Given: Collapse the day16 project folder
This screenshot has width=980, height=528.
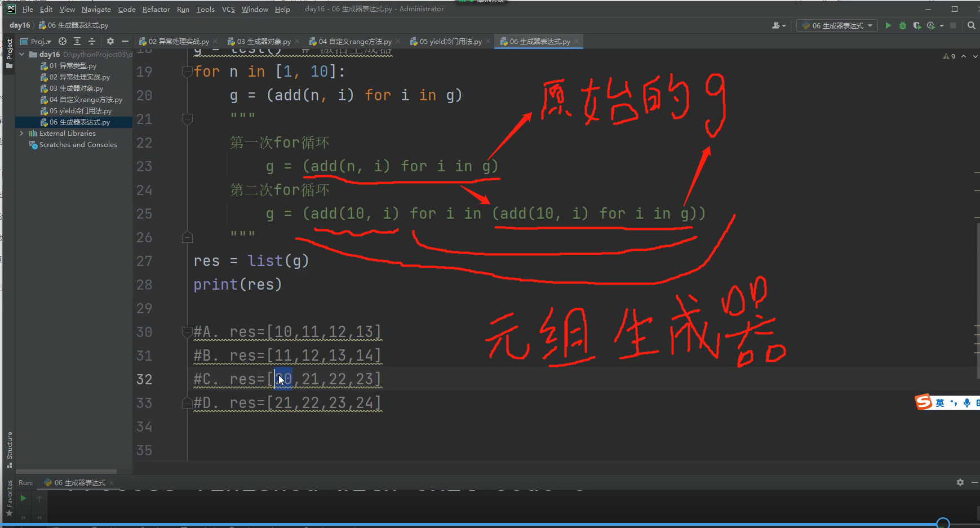Looking at the screenshot, I should (21, 54).
